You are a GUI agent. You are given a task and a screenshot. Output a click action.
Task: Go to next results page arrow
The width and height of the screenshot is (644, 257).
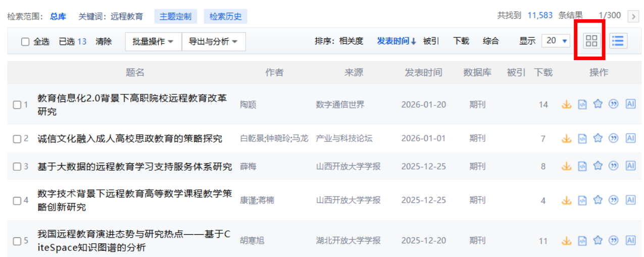tap(633, 17)
